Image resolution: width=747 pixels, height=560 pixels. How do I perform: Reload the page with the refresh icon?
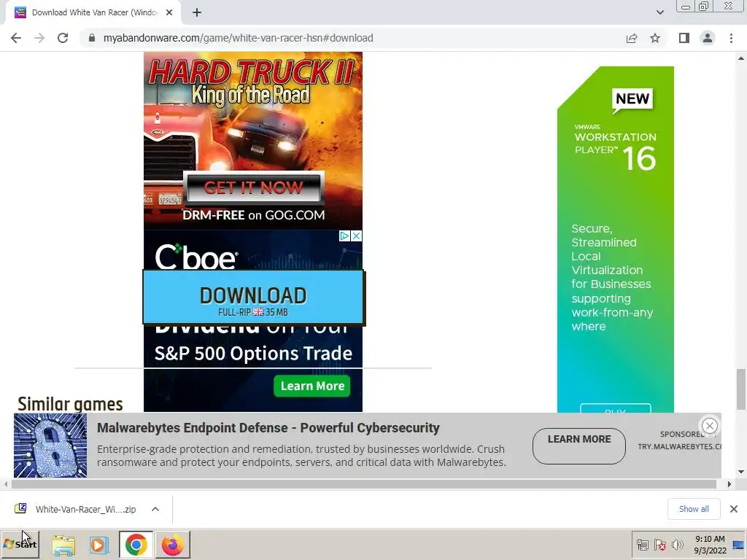click(63, 38)
